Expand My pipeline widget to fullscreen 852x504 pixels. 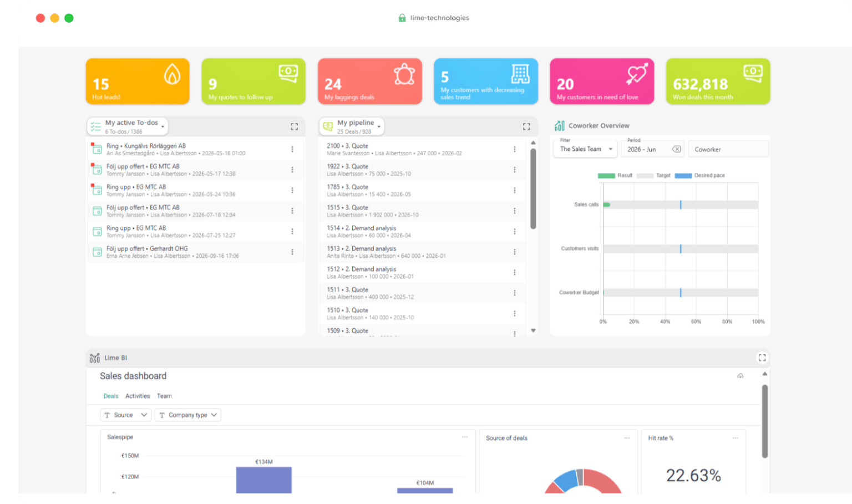[526, 127]
